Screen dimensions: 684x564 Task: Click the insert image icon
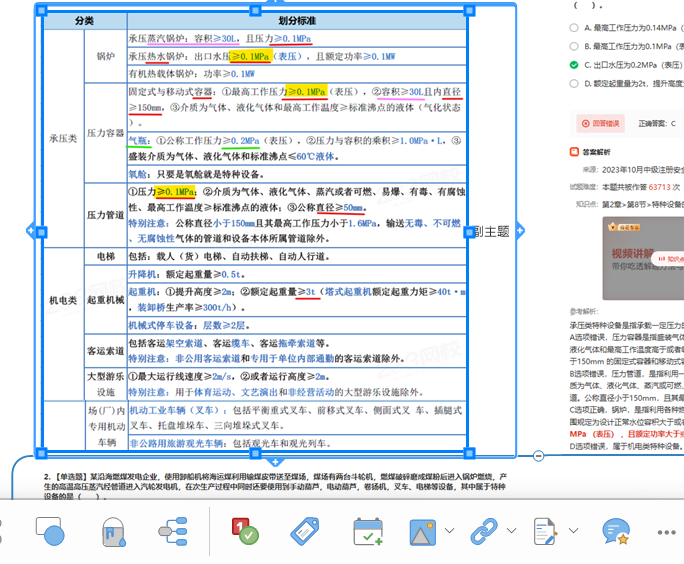coord(422,532)
